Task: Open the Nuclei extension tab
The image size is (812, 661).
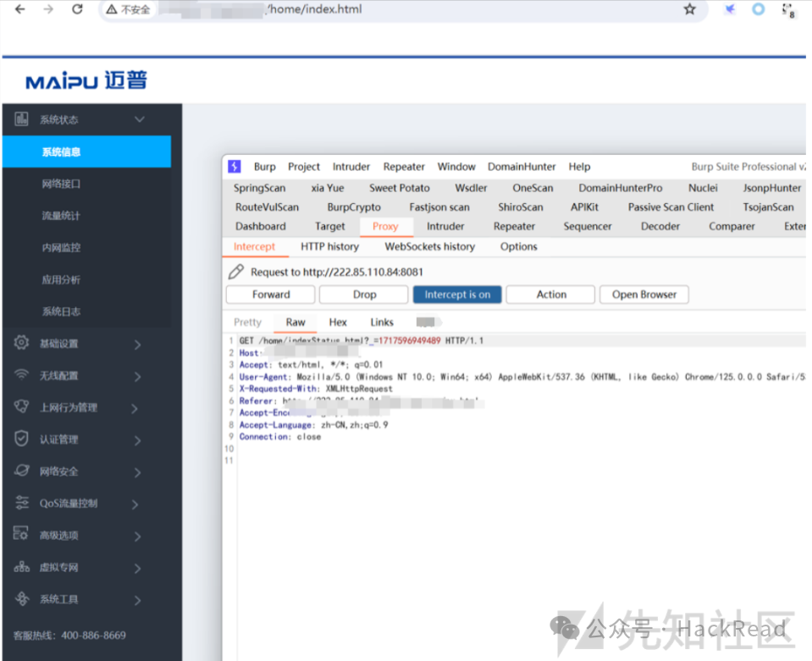Action: tap(703, 188)
